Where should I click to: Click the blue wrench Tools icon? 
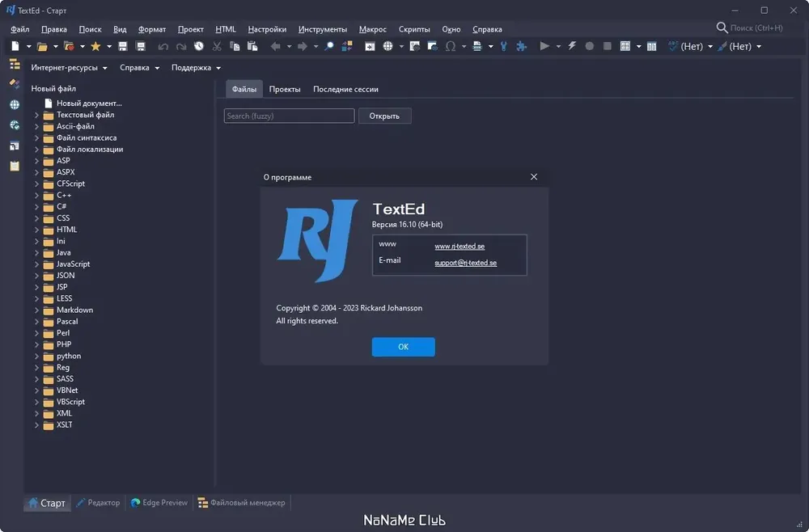click(503, 46)
